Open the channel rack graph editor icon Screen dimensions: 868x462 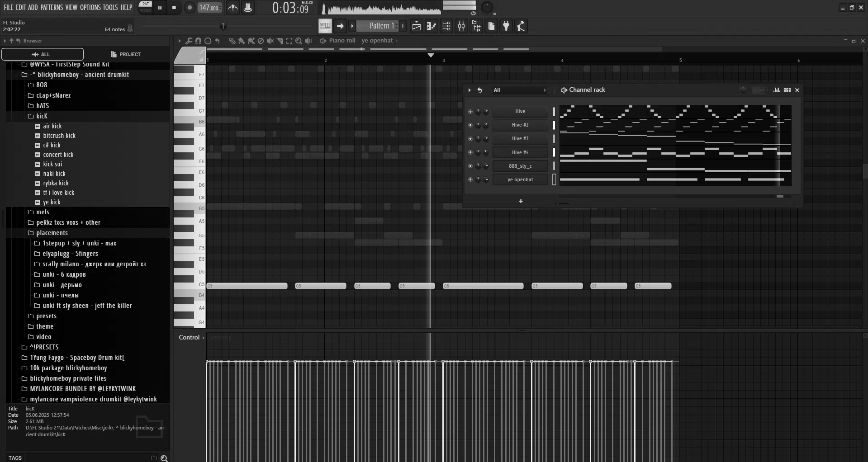(x=777, y=90)
